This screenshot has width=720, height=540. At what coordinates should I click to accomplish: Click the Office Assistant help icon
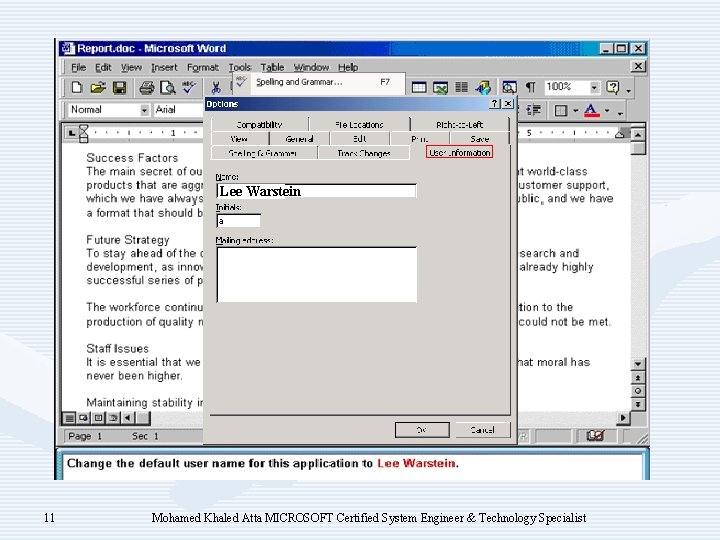coord(613,87)
